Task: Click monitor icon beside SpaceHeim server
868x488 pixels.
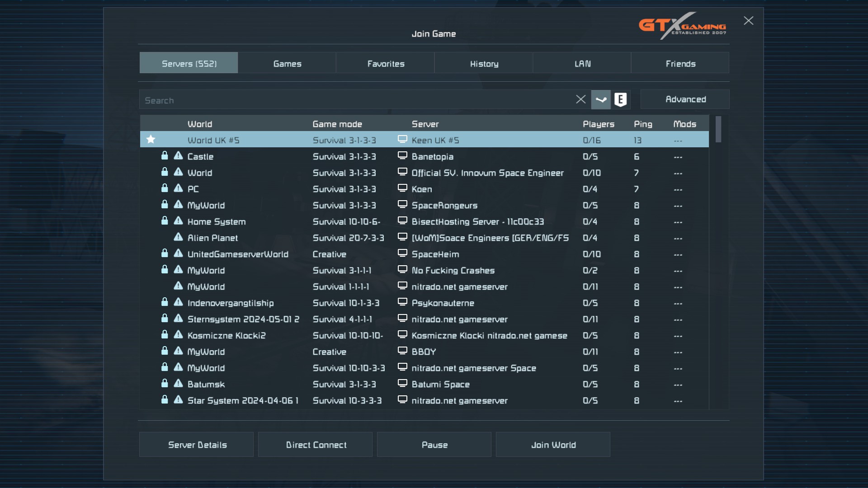Action: click(x=402, y=253)
